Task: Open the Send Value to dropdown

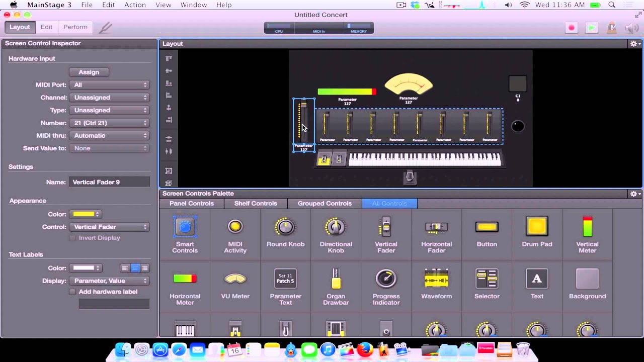Action: pos(109,148)
